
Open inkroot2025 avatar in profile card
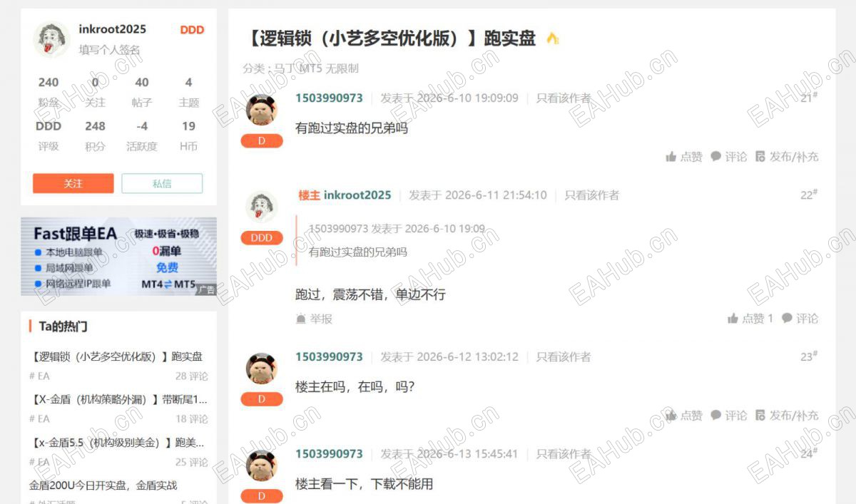(x=51, y=39)
